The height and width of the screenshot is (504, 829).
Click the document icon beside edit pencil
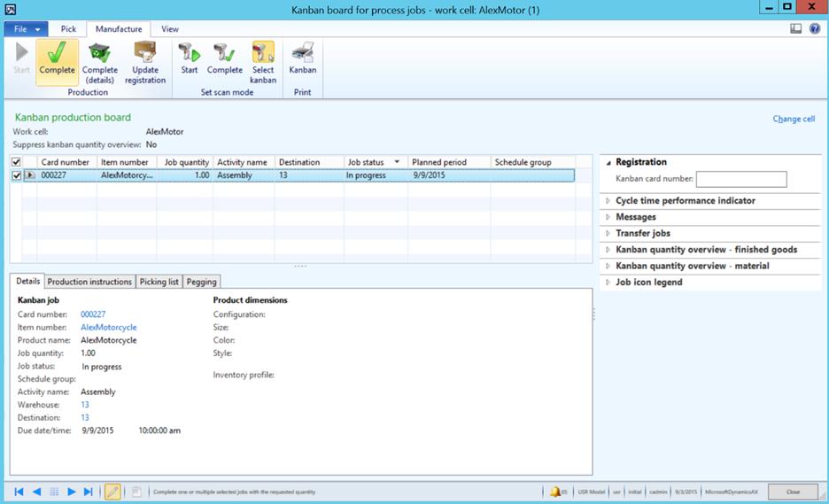click(136, 492)
